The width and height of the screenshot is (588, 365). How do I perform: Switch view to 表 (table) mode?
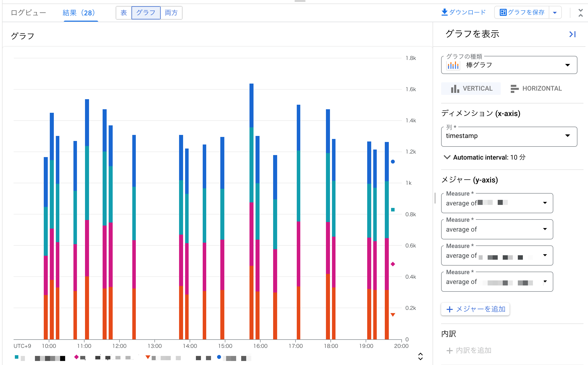pyautogui.click(x=124, y=13)
